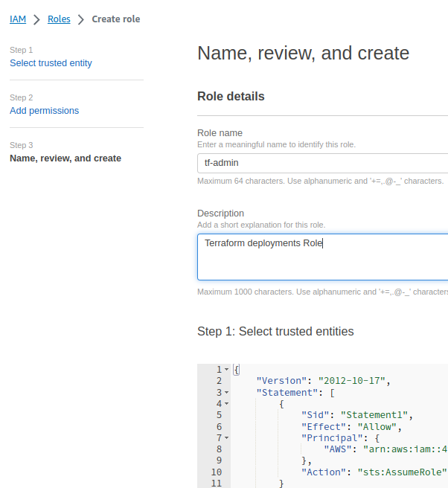Collapse the Principal fold arrow on line 7
Screen dimensions: 448x488
[x=227, y=438]
